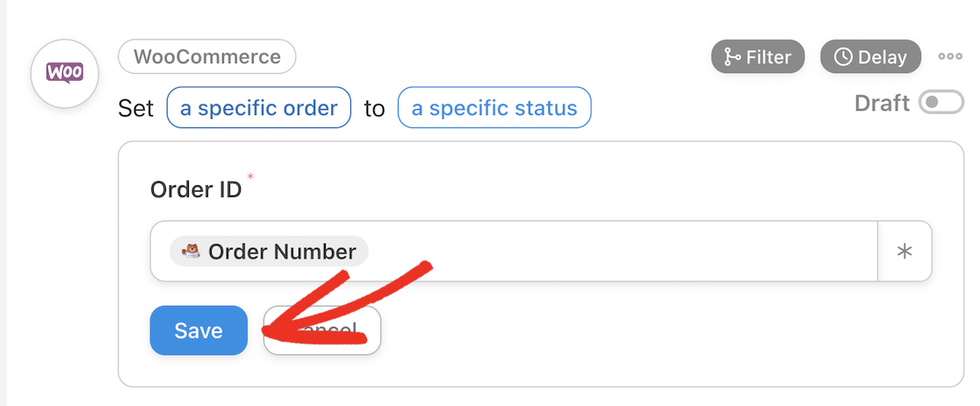
Task: Open the three-dot more options menu
Action: point(950,56)
